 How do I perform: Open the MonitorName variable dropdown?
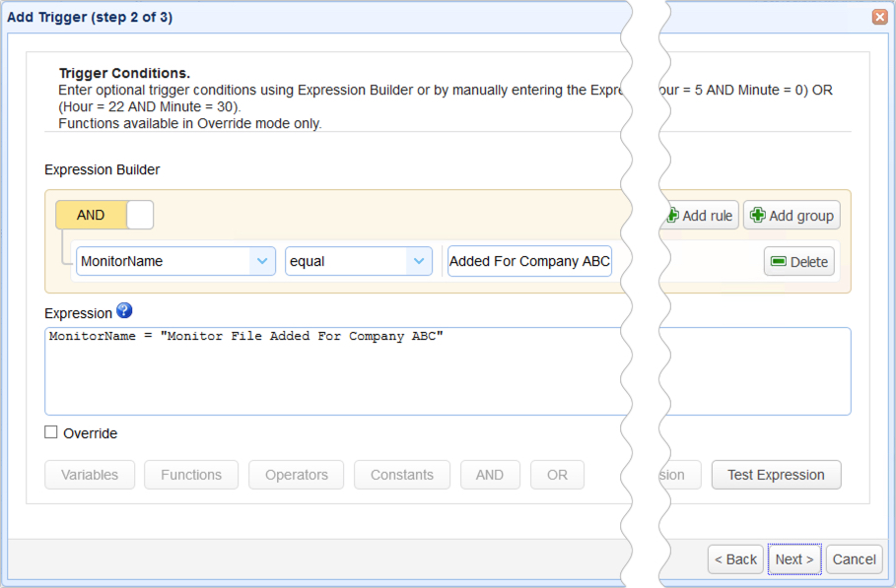point(174,260)
